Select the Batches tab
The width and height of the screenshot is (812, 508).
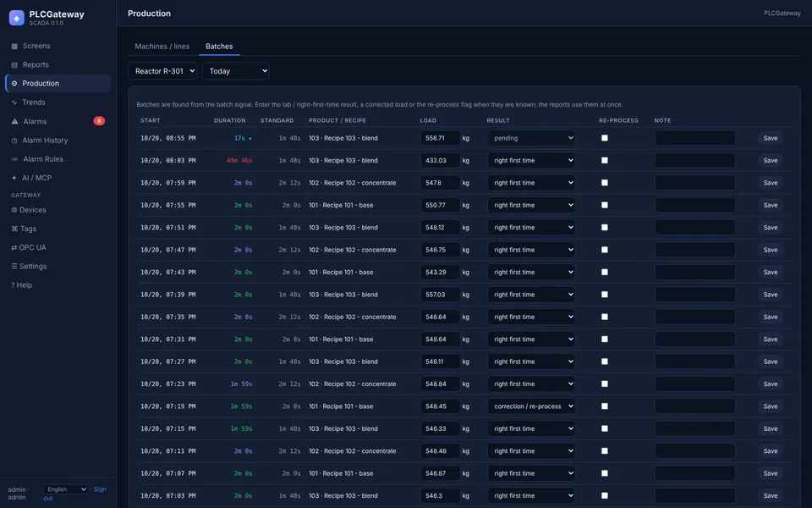coord(219,46)
